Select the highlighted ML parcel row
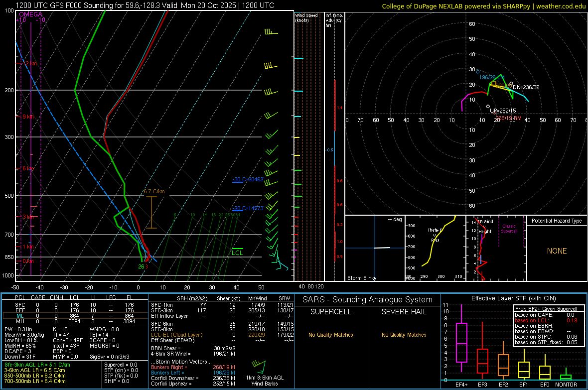 75,316
